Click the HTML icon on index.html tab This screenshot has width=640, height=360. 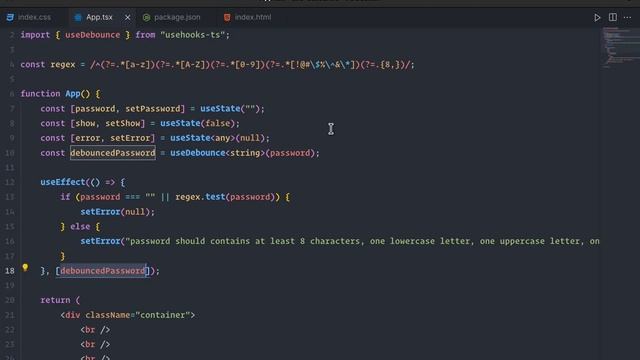pos(227,18)
